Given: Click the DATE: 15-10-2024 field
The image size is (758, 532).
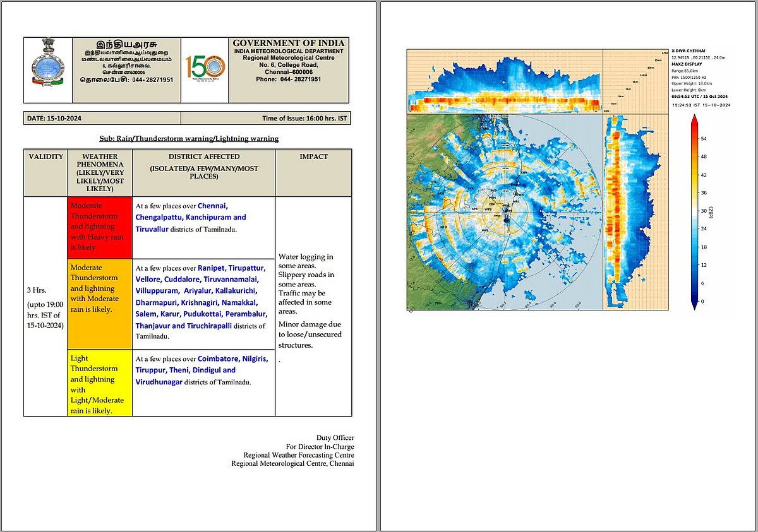Looking at the screenshot, I should pos(55,118).
